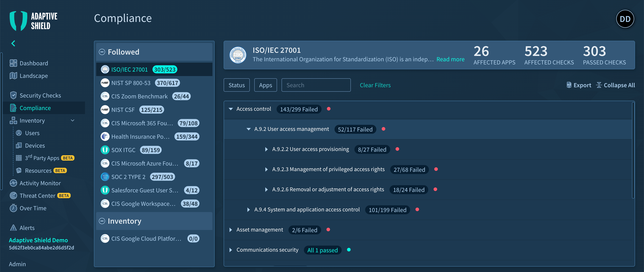Click Read more on ISO description
Image resolution: width=644 pixels, height=272 pixels.
[x=450, y=59]
